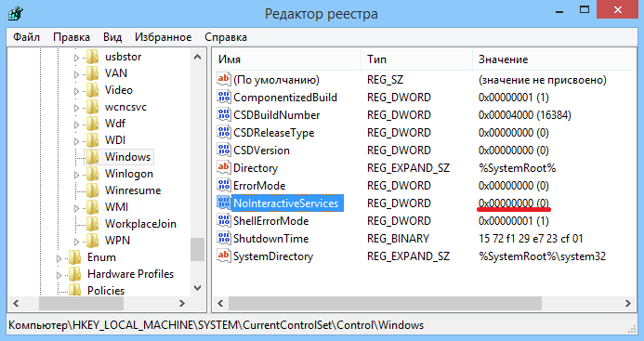Click the string icon next to Directory
This screenshot has height=341, width=644.
pos(224,167)
